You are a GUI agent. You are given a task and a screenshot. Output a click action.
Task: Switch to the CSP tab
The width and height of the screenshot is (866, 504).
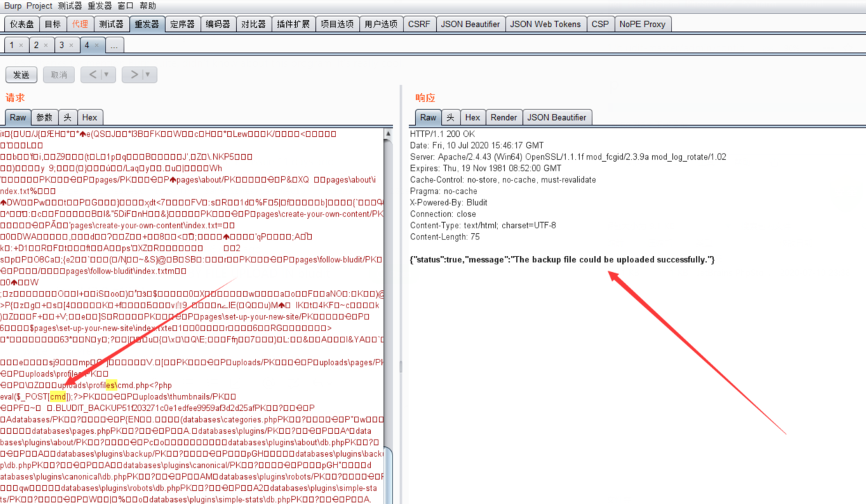coord(600,24)
